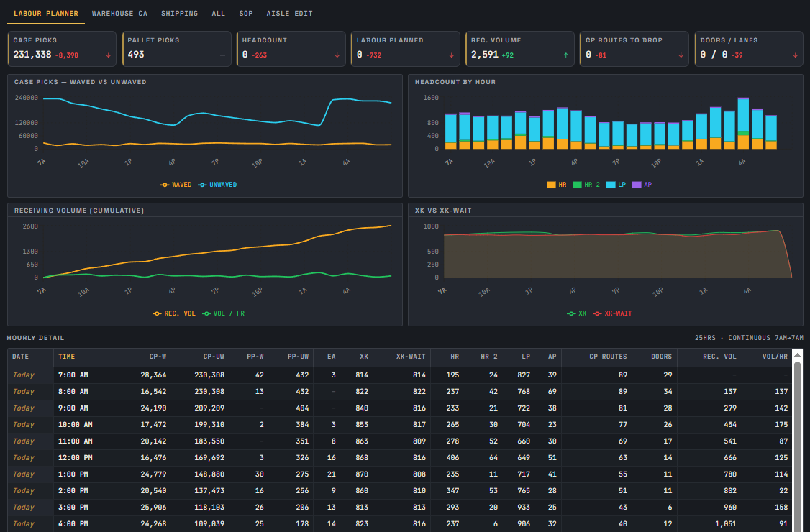Click the Case Picks delta -8,390
This screenshot has width=810, height=532.
67,55
